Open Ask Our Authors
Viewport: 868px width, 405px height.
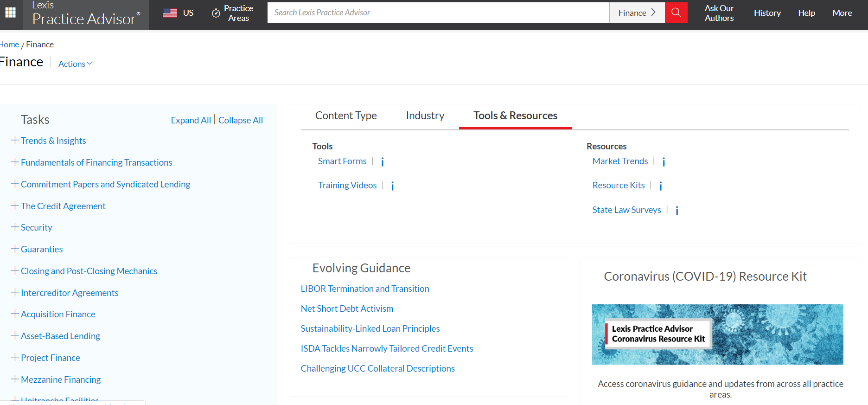coord(719,13)
